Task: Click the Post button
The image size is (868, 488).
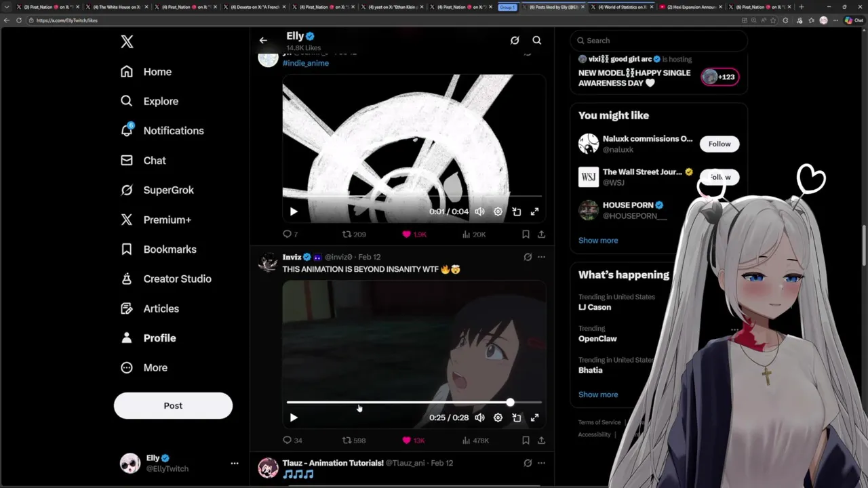Action: pyautogui.click(x=173, y=405)
